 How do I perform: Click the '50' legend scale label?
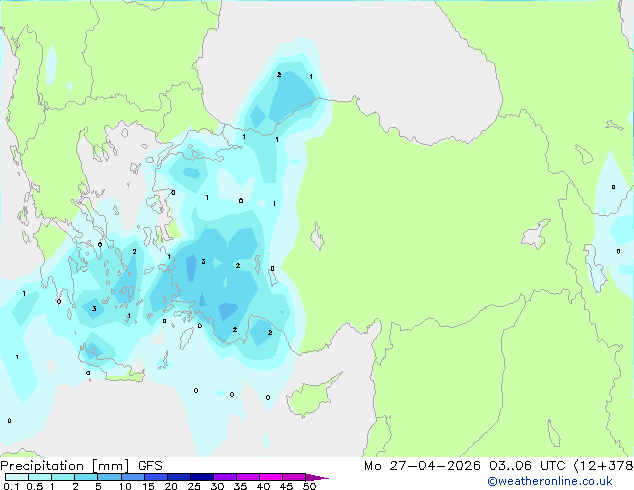coord(309,486)
